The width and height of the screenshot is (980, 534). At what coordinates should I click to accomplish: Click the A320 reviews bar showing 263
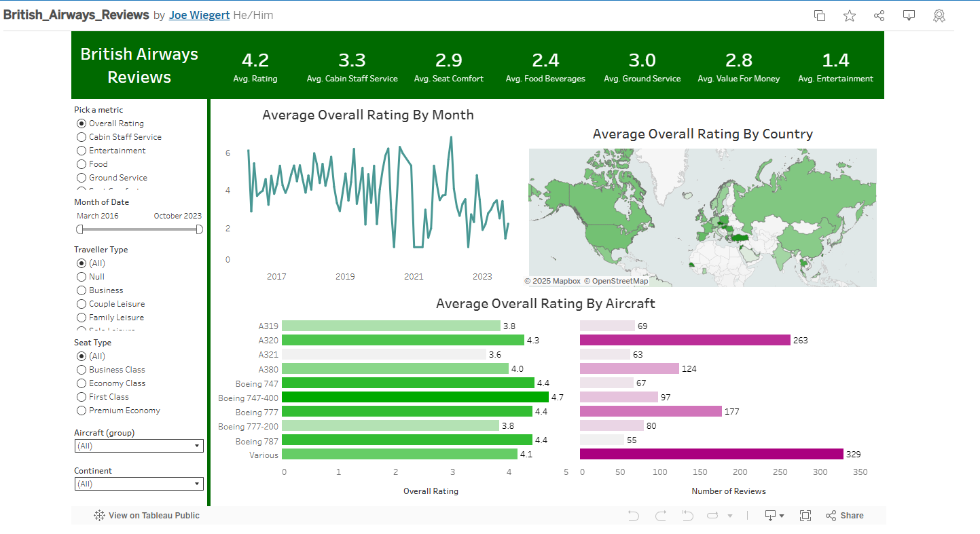coord(685,340)
